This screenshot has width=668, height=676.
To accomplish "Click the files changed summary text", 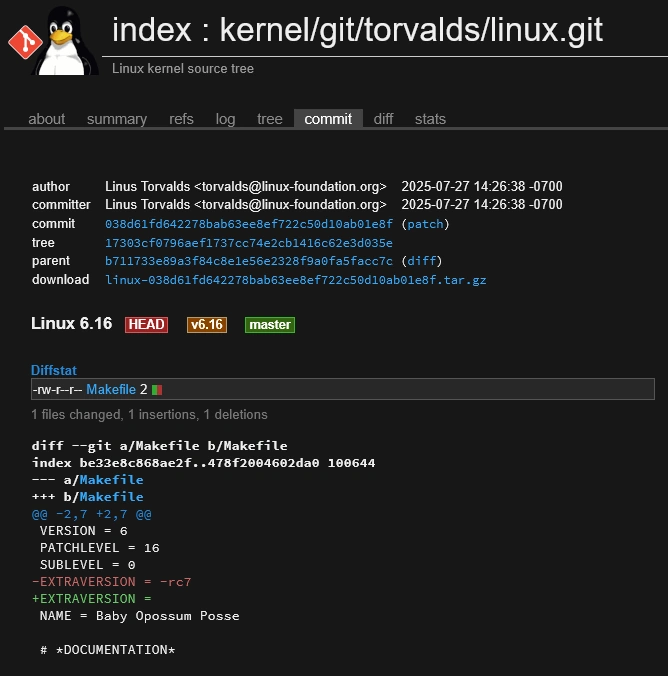I will (x=149, y=415).
